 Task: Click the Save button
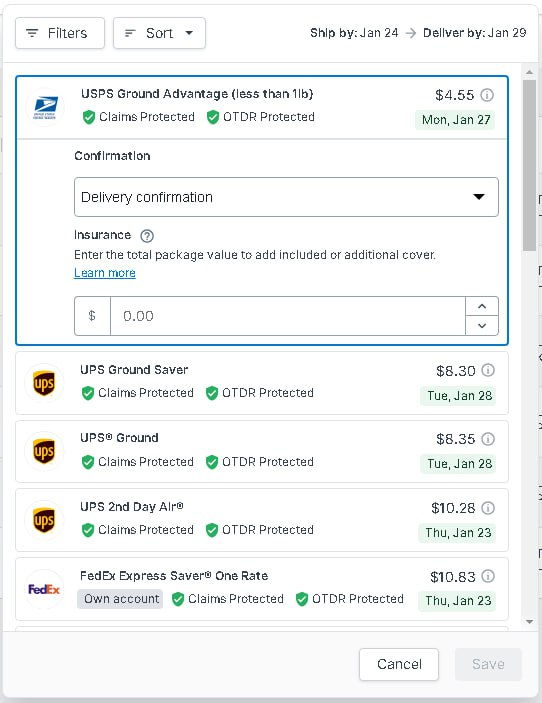point(488,664)
